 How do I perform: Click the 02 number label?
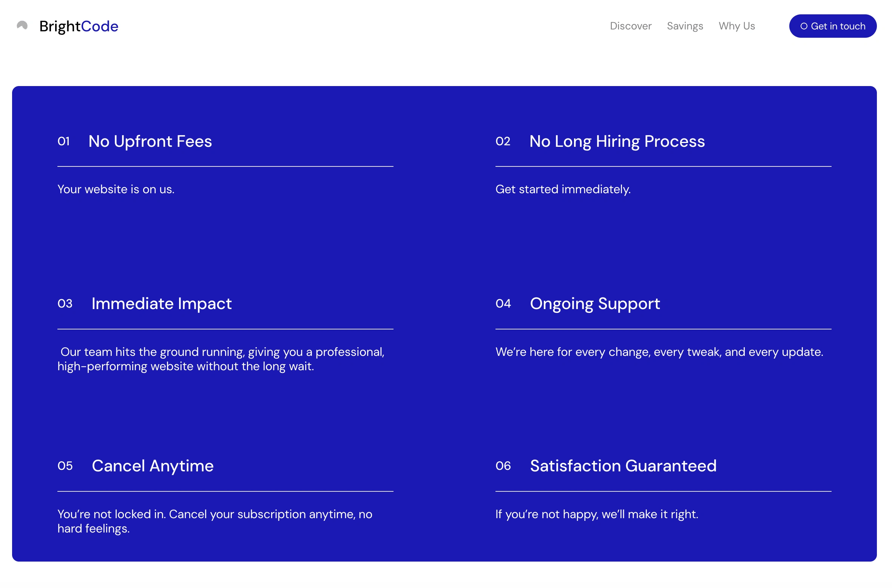tap(503, 142)
